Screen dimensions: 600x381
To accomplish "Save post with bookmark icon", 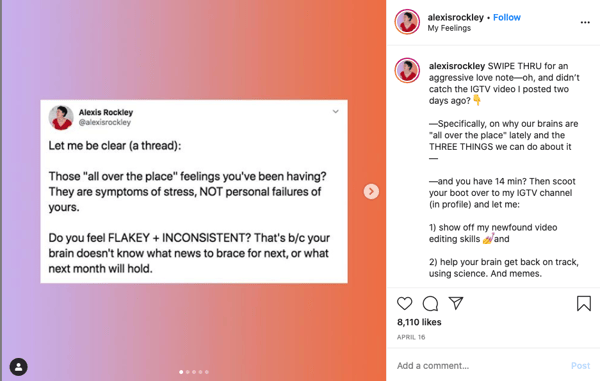I will [x=584, y=303].
